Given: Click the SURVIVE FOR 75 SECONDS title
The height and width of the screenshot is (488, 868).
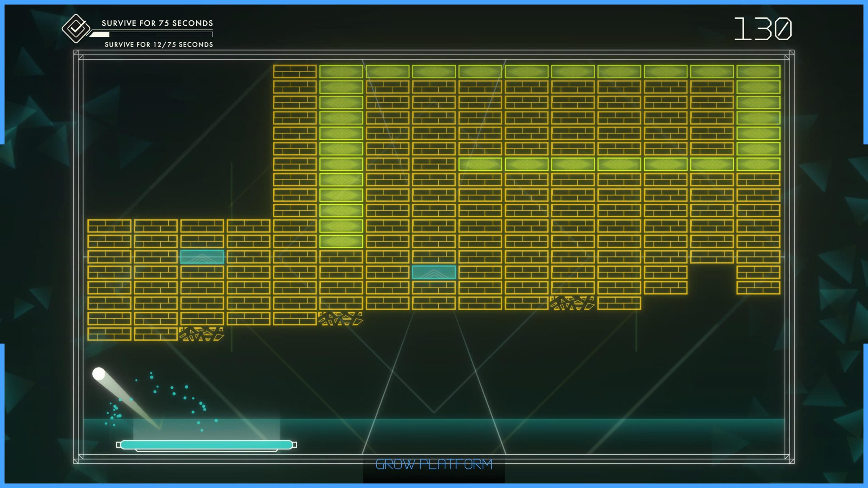Looking at the screenshot, I should [157, 23].
